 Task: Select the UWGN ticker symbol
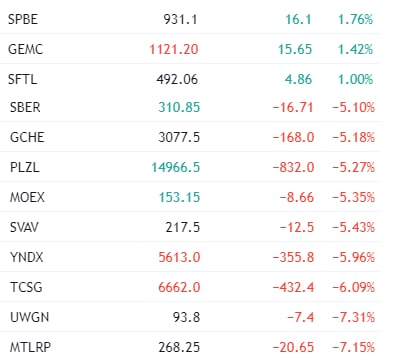click(x=29, y=317)
